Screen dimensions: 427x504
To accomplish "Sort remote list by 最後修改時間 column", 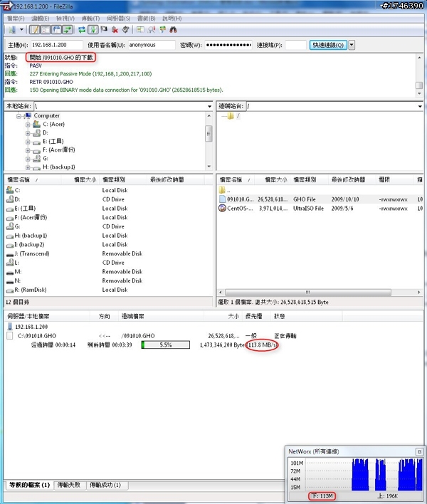I will 351,179.
